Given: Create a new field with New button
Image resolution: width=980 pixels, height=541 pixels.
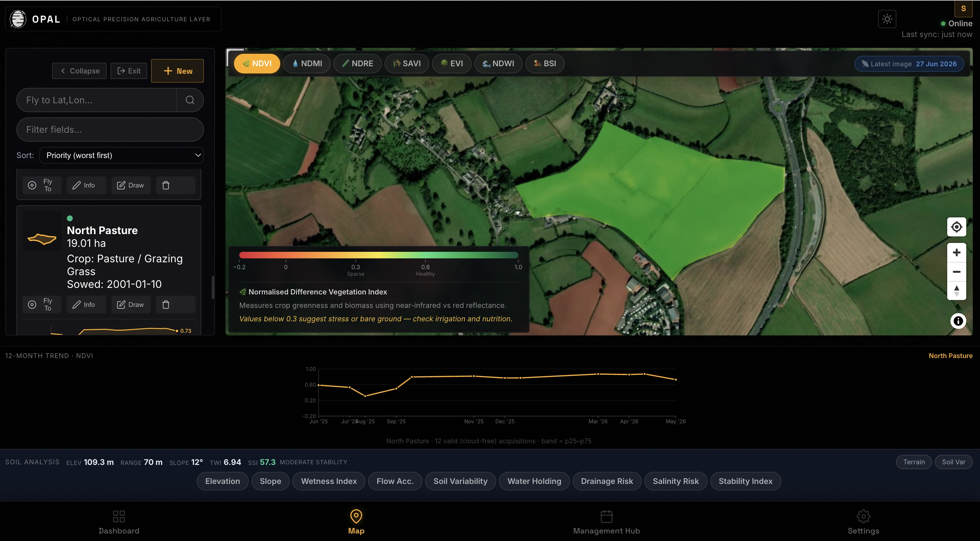Looking at the screenshot, I should point(177,71).
